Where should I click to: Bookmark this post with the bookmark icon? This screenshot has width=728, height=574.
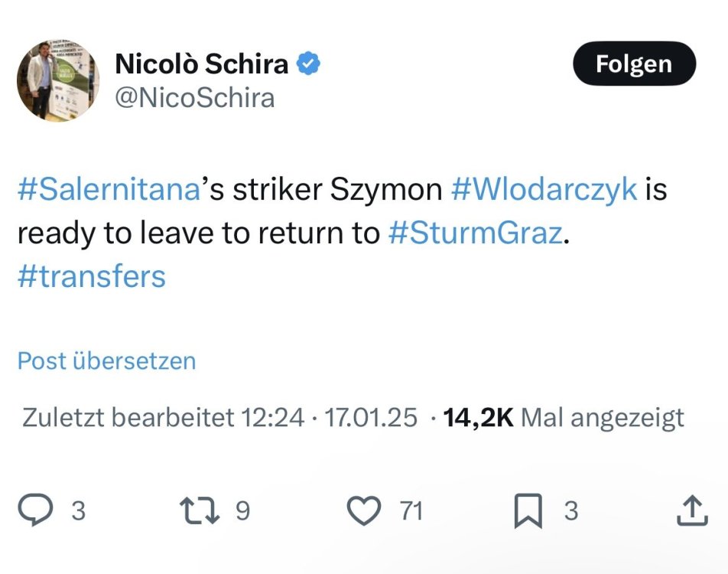pyautogui.click(x=528, y=511)
